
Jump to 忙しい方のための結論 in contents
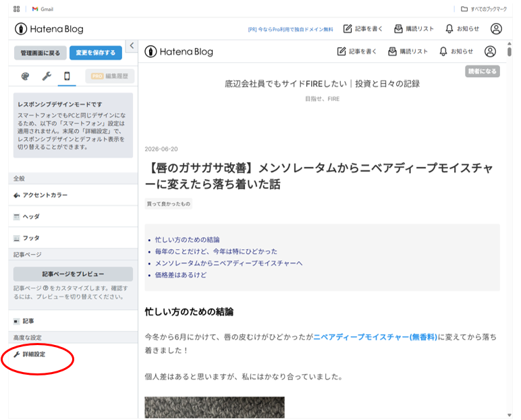point(188,240)
